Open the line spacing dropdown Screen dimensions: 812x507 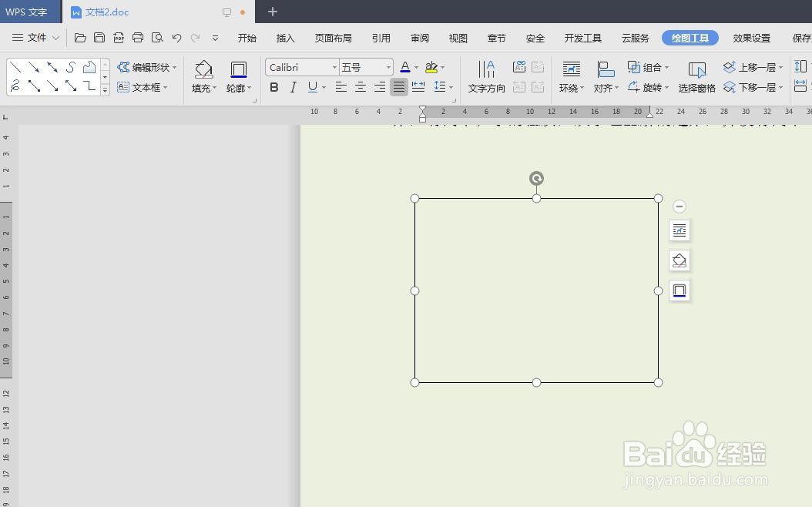[x=451, y=88]
